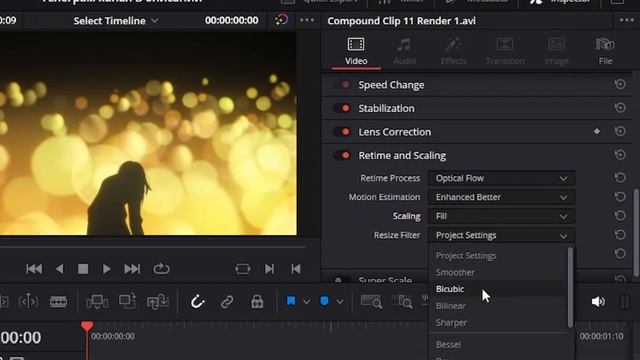The image size is (640, 360).
Task: Choose Smoother resize filter
Action: pos(455,272)
